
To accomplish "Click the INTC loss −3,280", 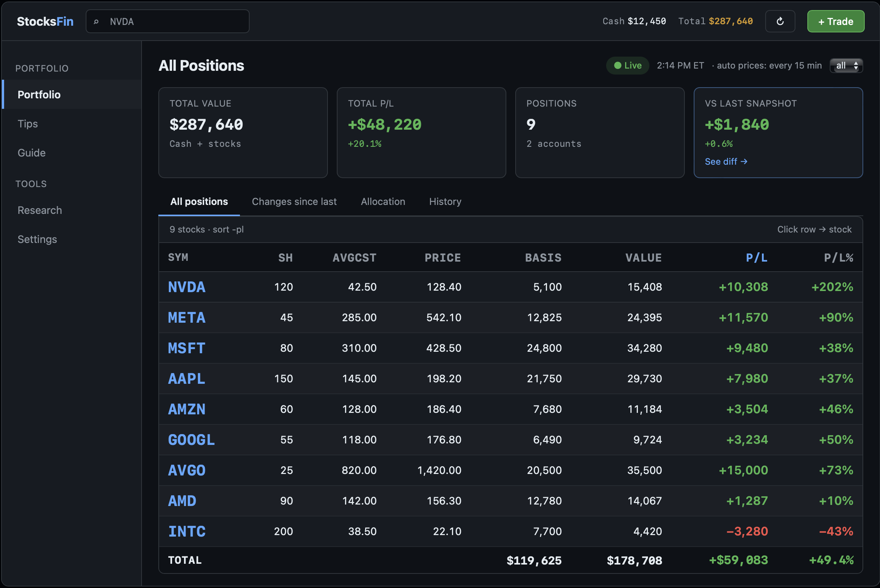I will 747,531.
